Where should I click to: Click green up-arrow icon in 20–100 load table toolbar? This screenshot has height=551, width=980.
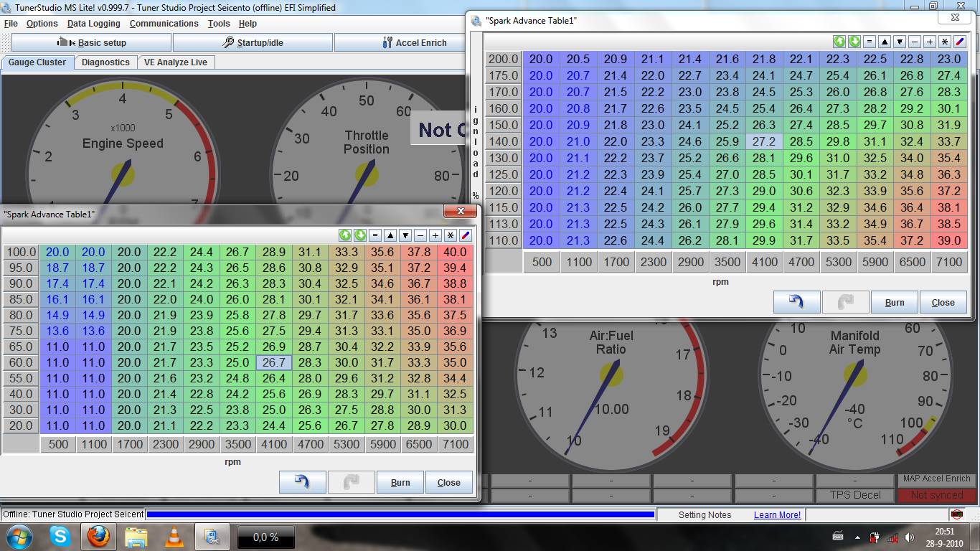(x=345, y=235)
